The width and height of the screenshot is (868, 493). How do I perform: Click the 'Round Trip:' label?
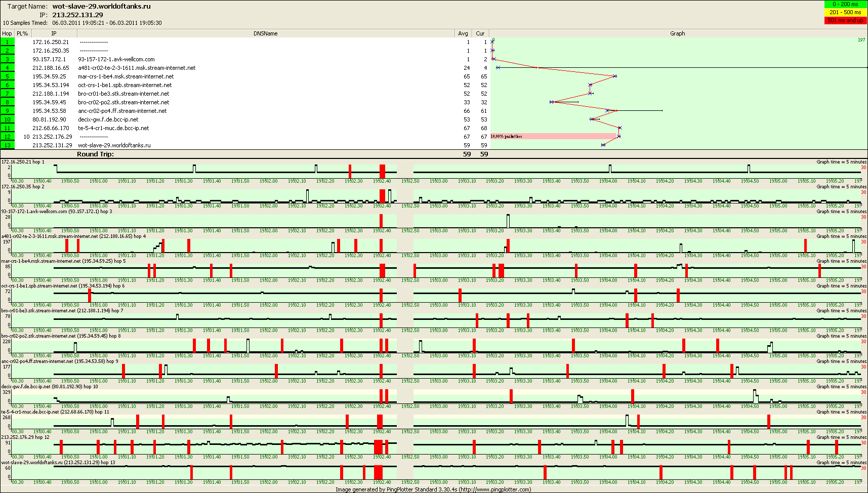(x=95, y=154)
